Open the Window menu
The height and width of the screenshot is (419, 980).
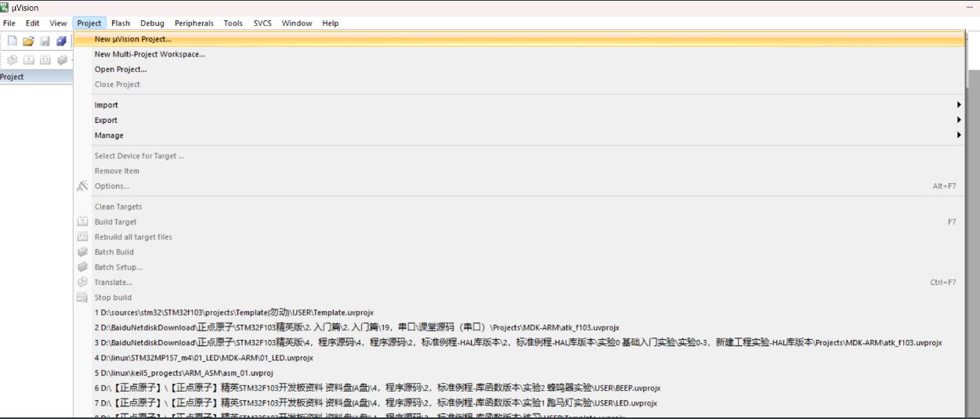(x=297, y=23)
